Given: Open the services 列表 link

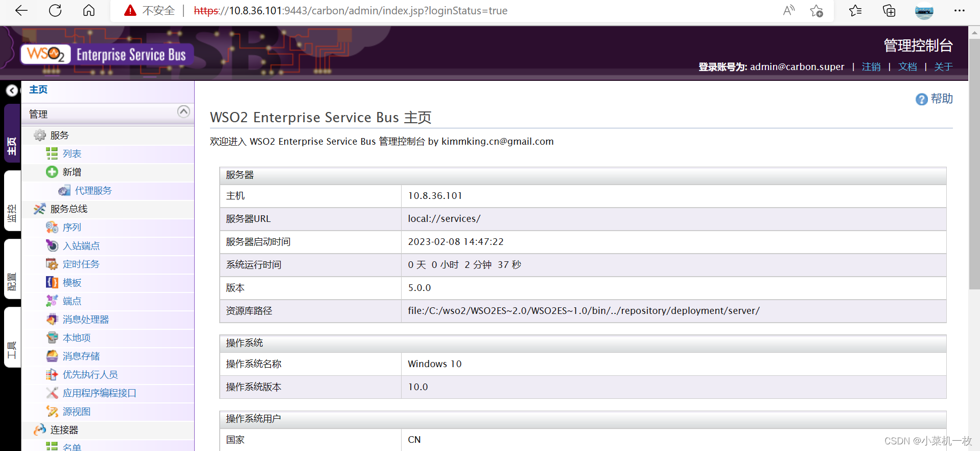Looking at the screenshot, I should pos(72,154).
